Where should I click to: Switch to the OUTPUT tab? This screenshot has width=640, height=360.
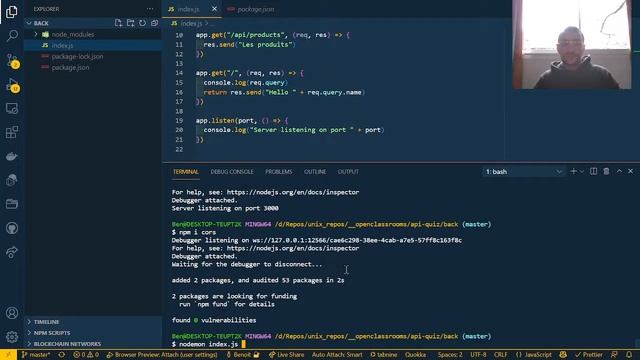click(x=348, y=172)
